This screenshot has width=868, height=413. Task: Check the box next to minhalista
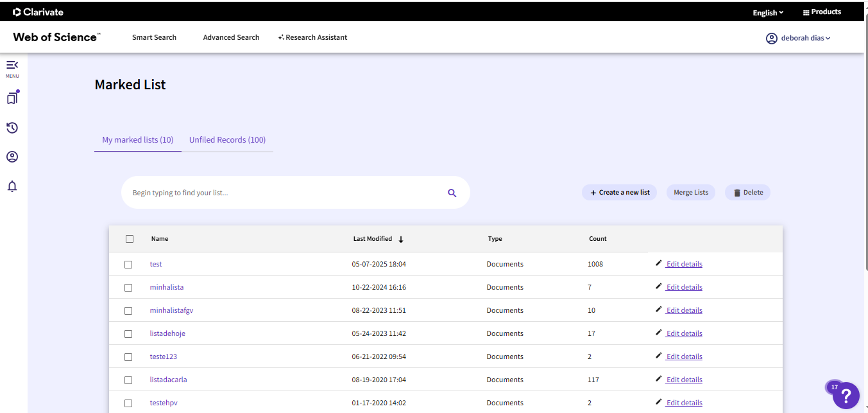128,288
